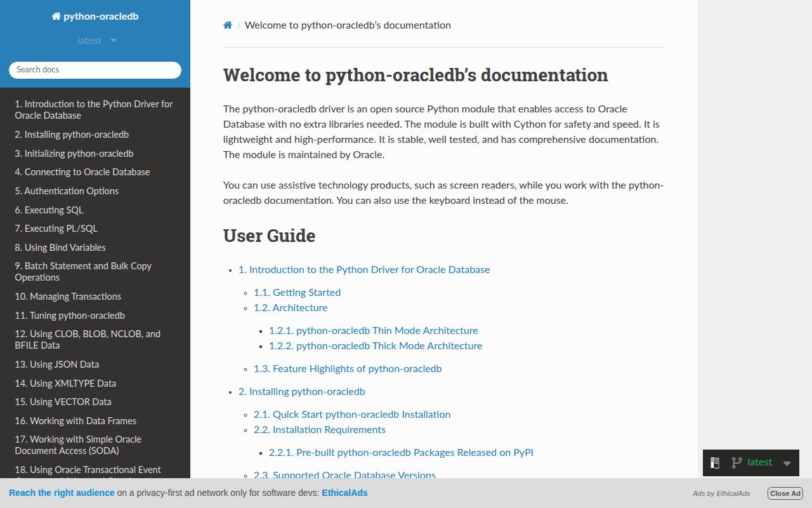The image size is (812, 508).
Task: Follow 2.2.1. Pre-built Packages Released on PyPI
Action: [x=401, y=453]
